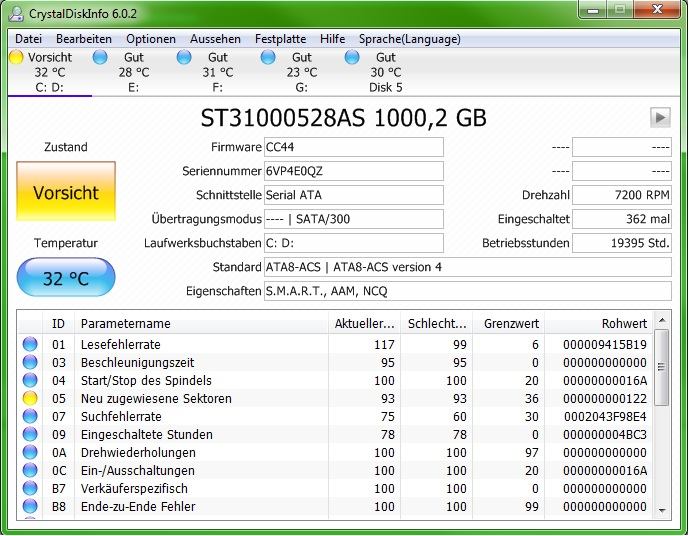Select the Neu zugewiesene Sektoren parameter name
689x536 pixels.
(156, 398)
